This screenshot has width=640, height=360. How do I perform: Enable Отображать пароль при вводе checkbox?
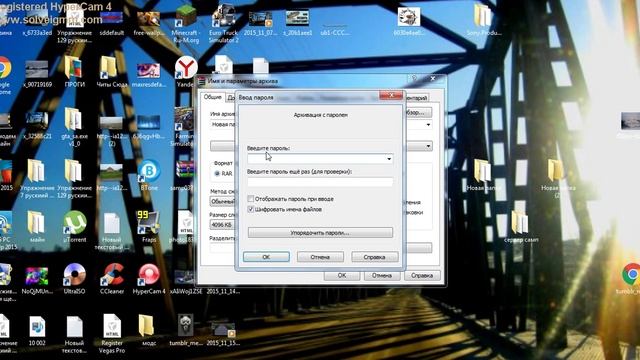coord(251,199)
